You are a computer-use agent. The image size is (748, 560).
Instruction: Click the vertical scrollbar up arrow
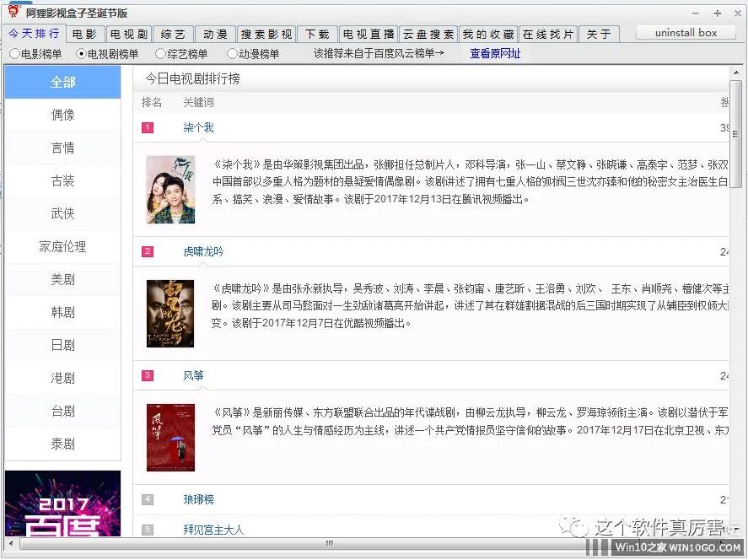point(735,73)
